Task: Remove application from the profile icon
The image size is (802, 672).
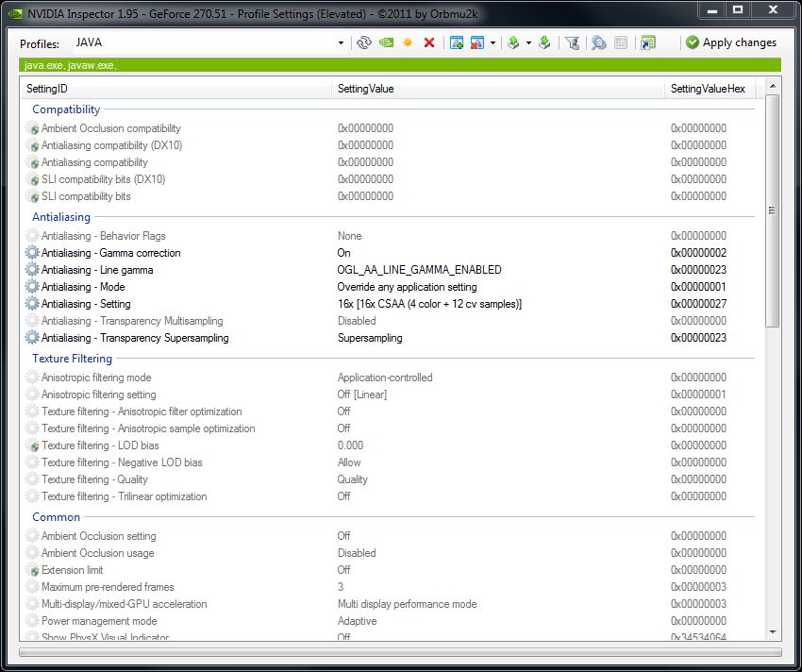Action: point(477,43)
